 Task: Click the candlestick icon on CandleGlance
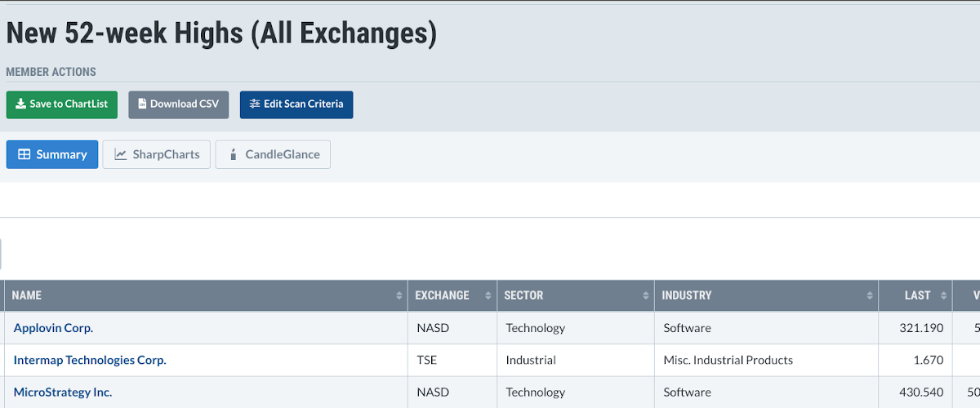pyautogui.click(x=234, y=154)
